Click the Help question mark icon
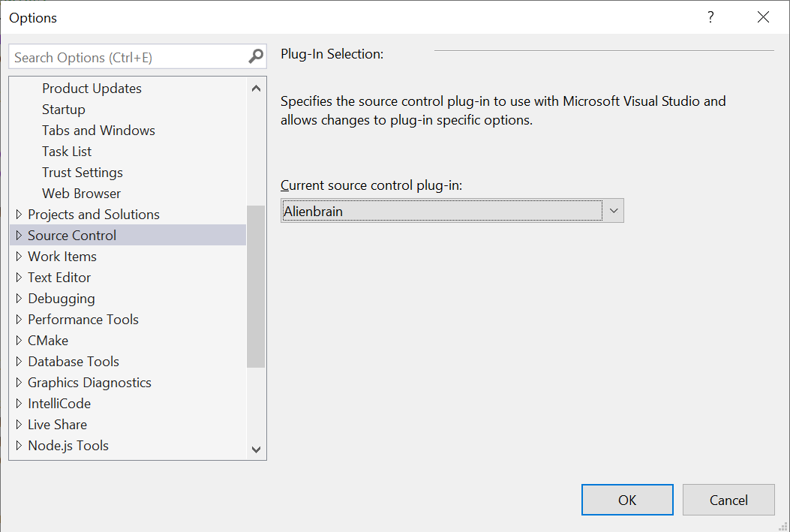 click(710, 17)
